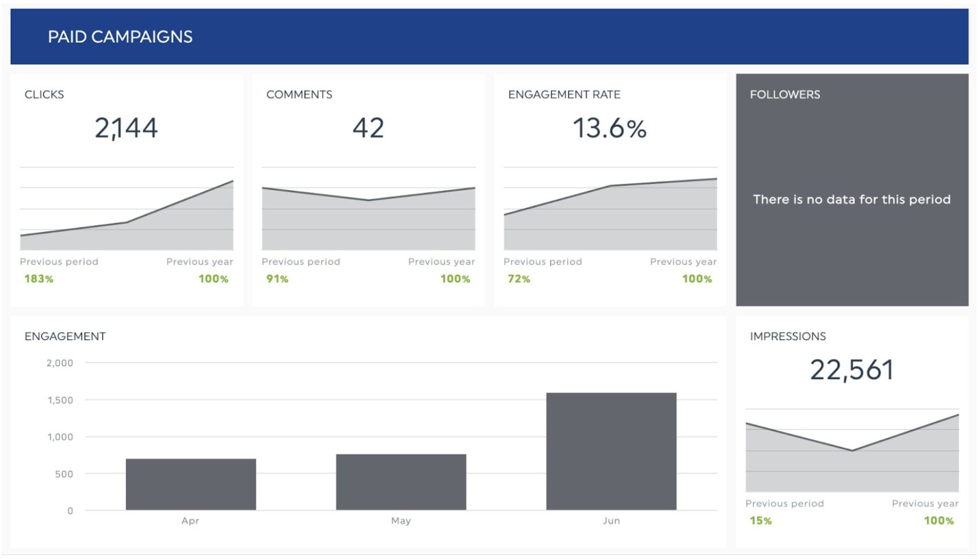Click the 15% previous period impressions value
980x559 pixels.
pos(761,520)
